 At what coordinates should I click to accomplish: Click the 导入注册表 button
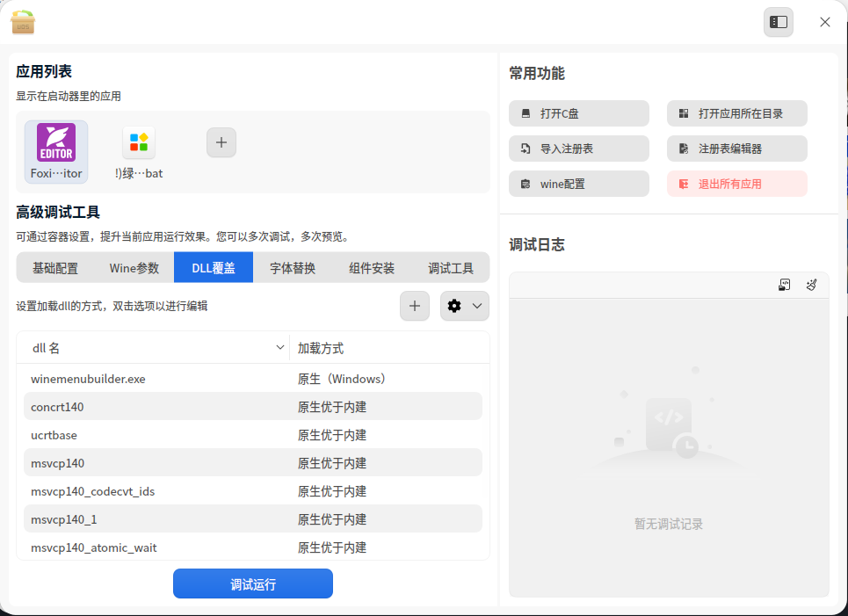click(x=579, y=149)
